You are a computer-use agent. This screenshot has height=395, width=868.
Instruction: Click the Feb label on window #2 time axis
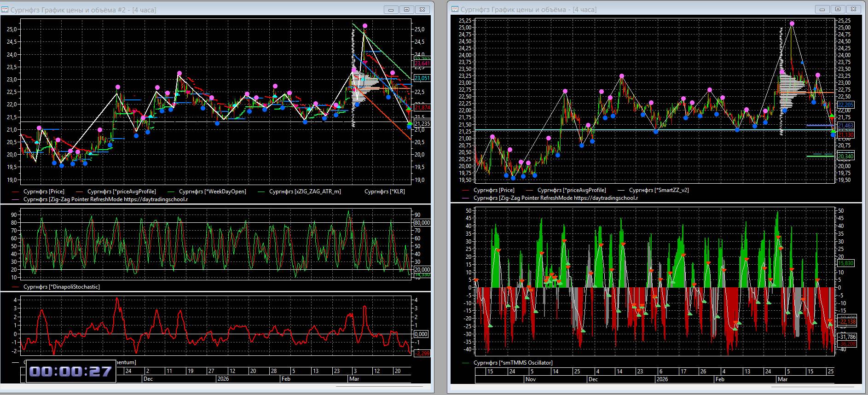click(286, 379)
